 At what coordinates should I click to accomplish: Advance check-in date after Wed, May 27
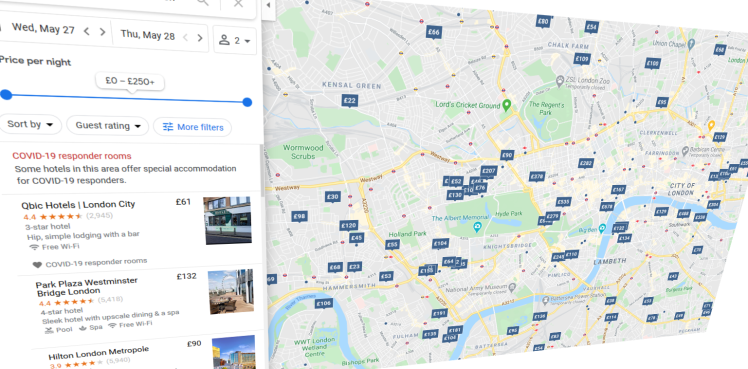pos(103,32)
